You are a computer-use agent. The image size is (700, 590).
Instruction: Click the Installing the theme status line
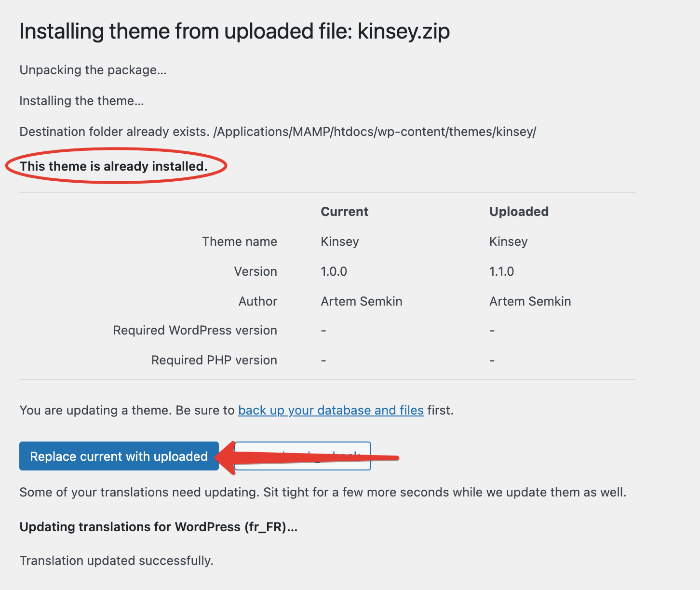[x=81, y=101]
